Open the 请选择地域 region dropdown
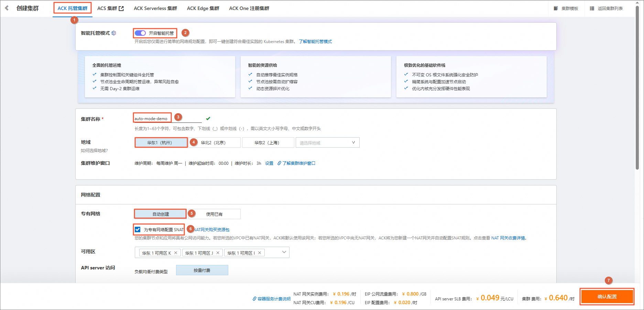Image resolution: width=644 pixels, height=310 pixels. tap(327, 142)
